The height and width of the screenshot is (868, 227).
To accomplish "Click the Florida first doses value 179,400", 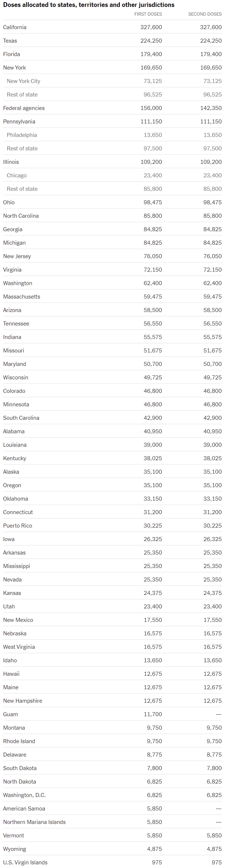I will pos(151,54).
